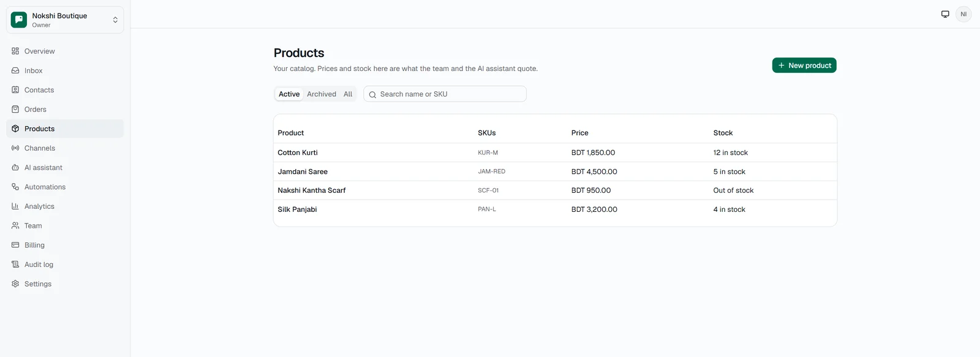Click the Contacts icon in sidebar
This screenshot has width=980, height=357.
(15, 90)
